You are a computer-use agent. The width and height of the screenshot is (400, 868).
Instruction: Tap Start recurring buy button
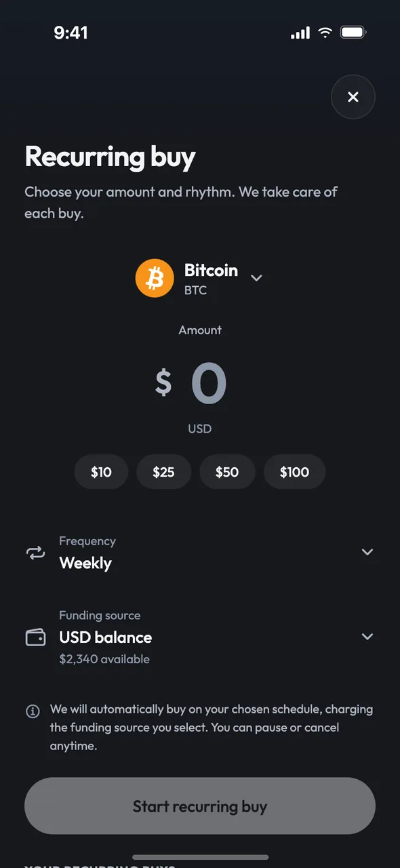pyautogui.click(x=200, y=806)
